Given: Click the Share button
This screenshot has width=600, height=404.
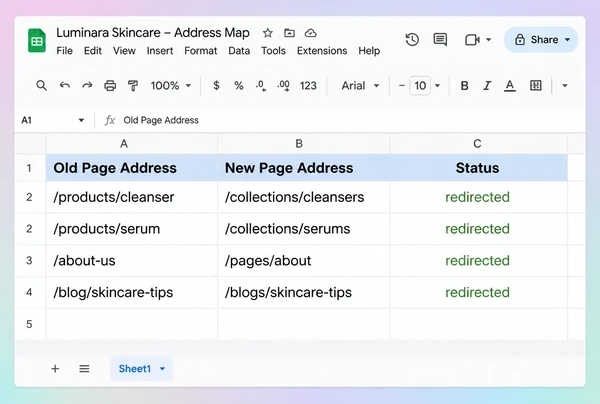Looking at the screenshot, I should (541, 40).
